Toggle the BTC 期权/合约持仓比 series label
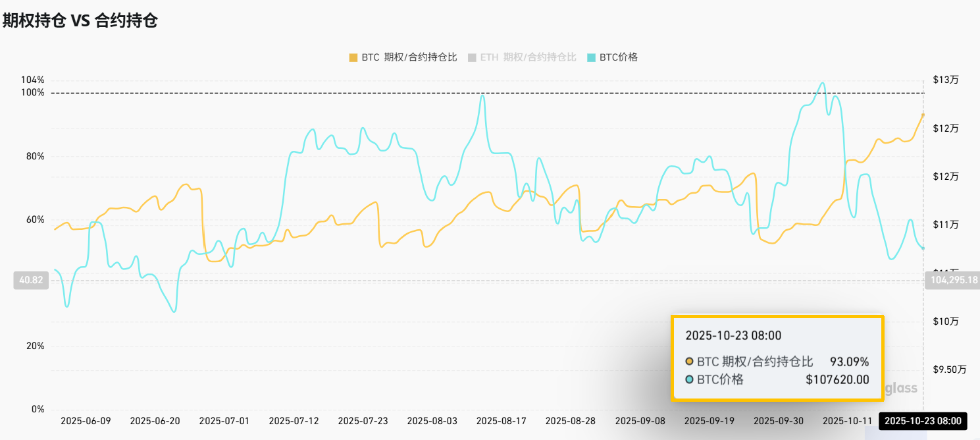Viewport: 980px width, 440px height. coord(409,57)
